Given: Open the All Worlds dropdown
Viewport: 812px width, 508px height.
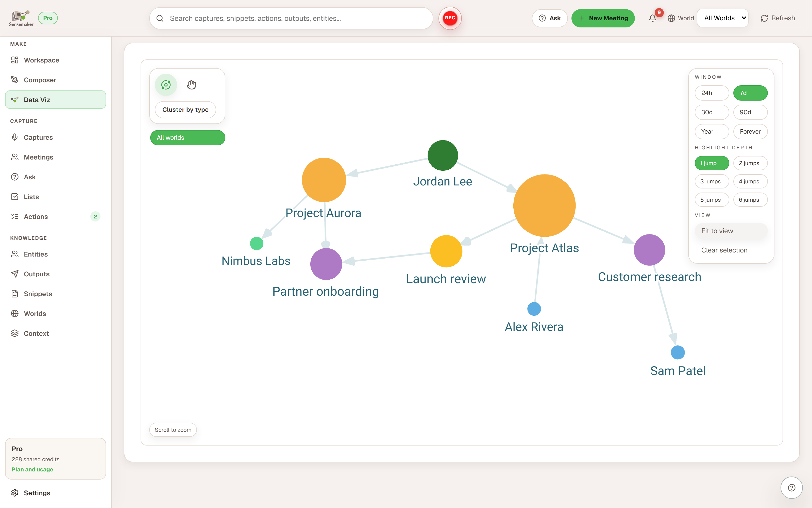Looking at the screenshot, I should (723, 18).
